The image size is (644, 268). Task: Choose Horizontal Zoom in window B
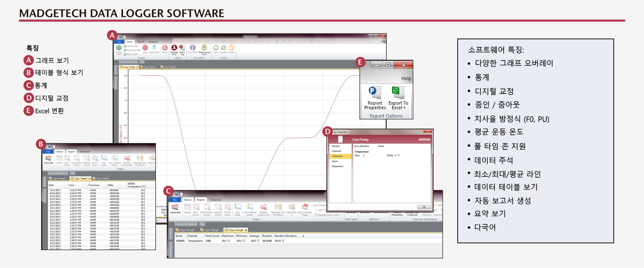pyautogui.click(x=76, y=161)
